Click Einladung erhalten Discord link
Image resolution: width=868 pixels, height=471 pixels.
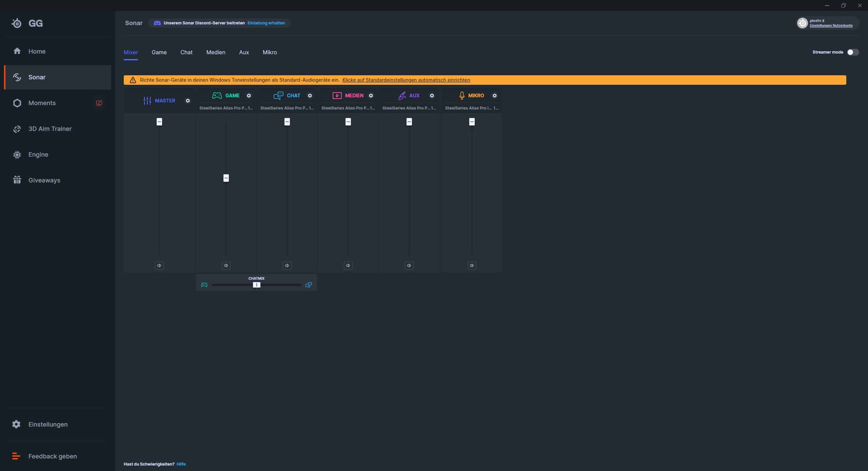tap(266, 23)
